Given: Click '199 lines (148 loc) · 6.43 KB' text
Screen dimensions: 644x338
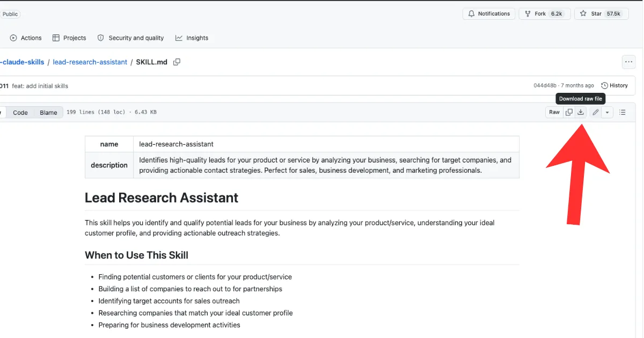Looking at the screenshot, I should tap(112, 113).
